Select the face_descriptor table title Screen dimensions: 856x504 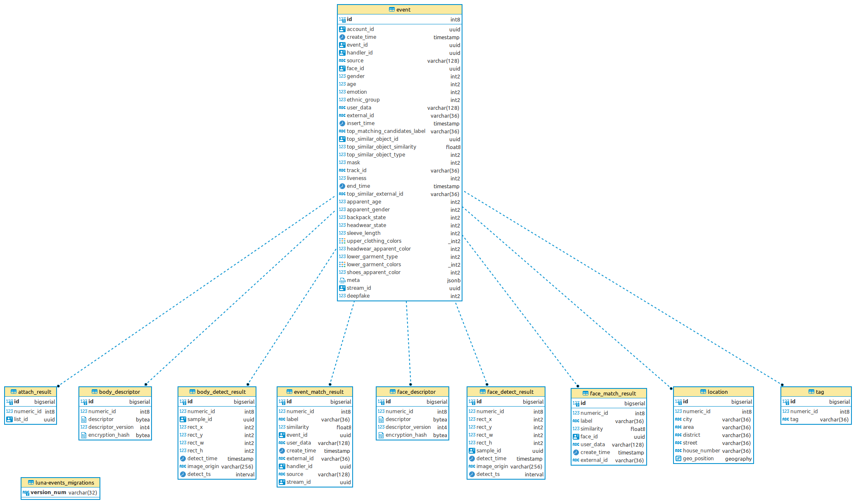416,392
